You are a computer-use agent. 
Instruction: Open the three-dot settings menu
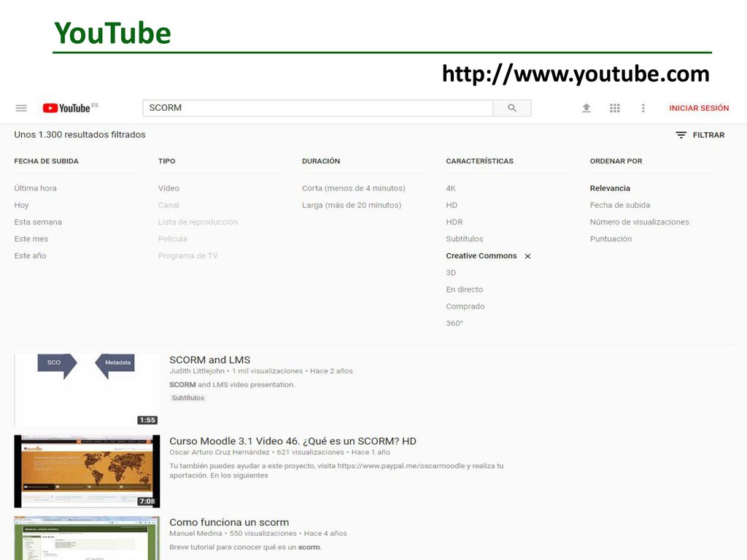(643, 108)
